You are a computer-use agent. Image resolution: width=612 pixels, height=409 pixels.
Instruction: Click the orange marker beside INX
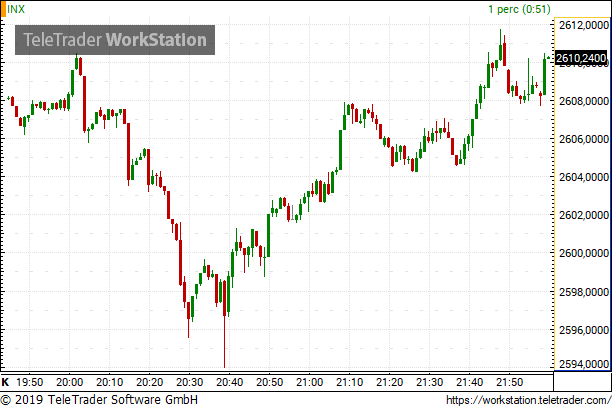[x=3, y=9]
